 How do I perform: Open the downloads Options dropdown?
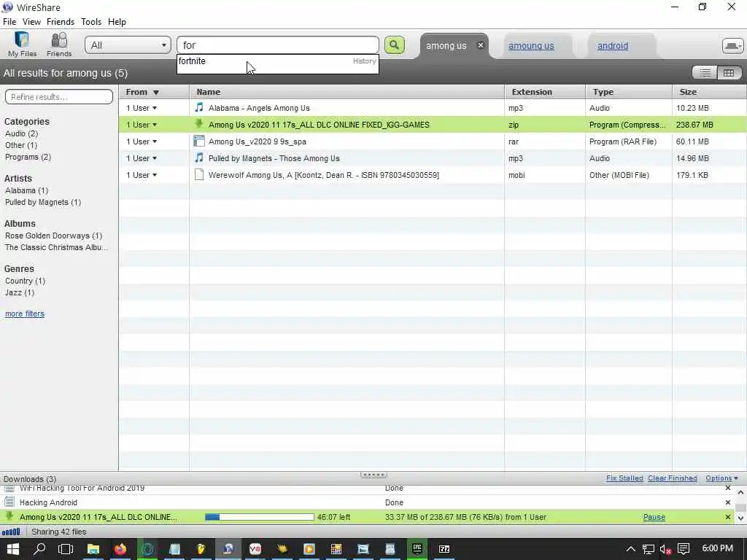(x=721, y=478)
